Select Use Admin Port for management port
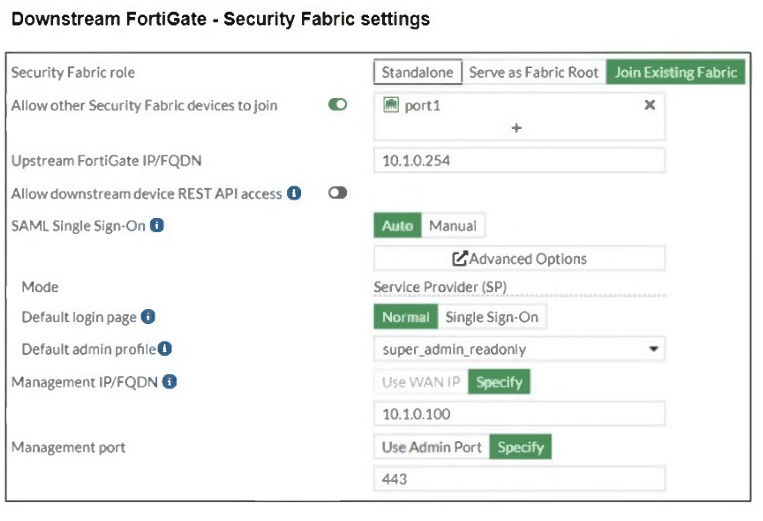The height and width of the screenshot is (521, 763). pos(432,447)
